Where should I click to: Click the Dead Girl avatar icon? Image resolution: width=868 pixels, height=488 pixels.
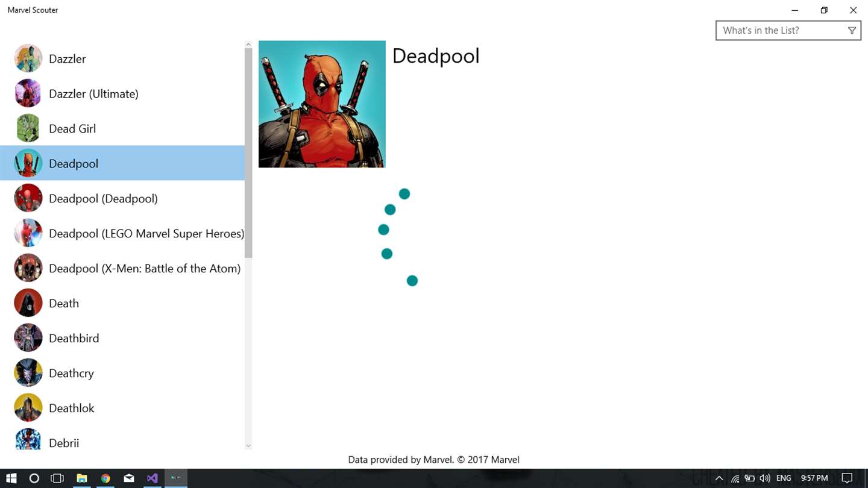click(x=28, y=128)
